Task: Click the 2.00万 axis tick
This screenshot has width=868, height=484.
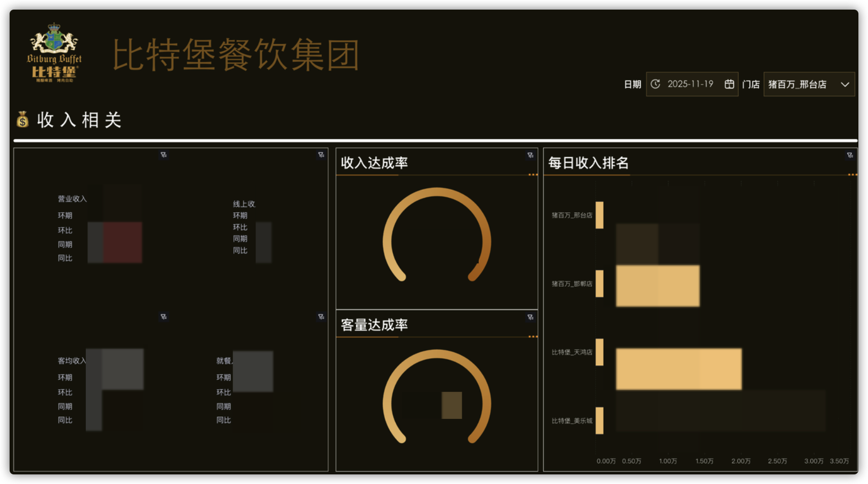Action: (741, 461)
